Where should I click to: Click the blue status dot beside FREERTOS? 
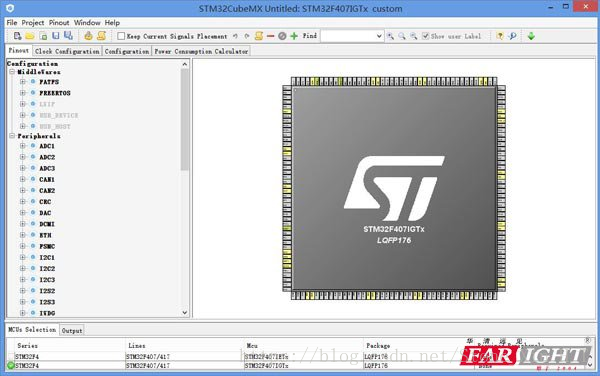(x=33, y=93)
